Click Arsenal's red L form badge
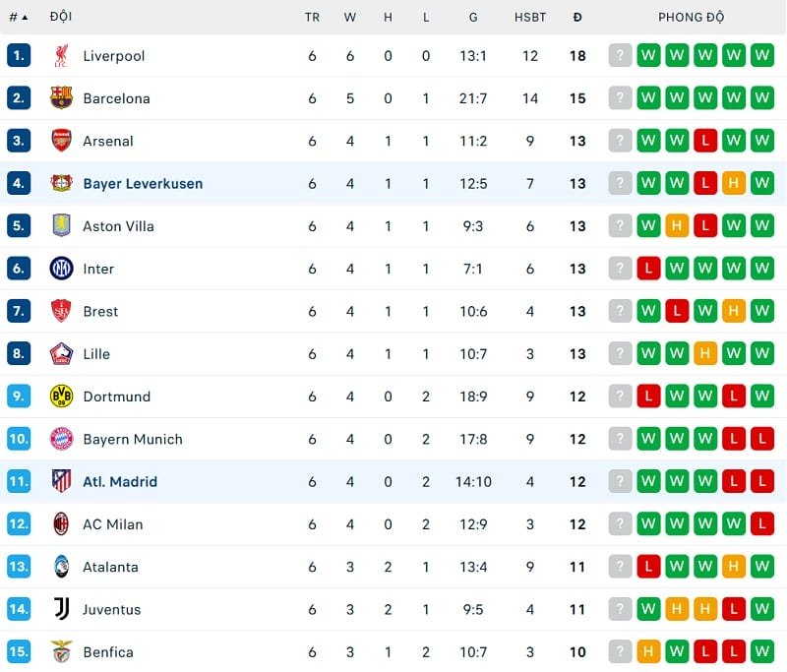This screenshot has height=672, width=787. tap(705, 141)
